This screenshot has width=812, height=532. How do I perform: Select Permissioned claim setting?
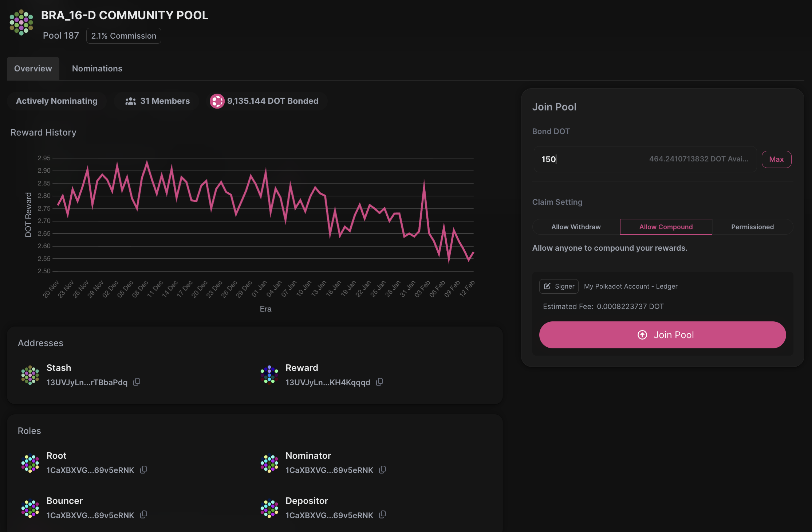pyautogui.click(x=752, y=227)
